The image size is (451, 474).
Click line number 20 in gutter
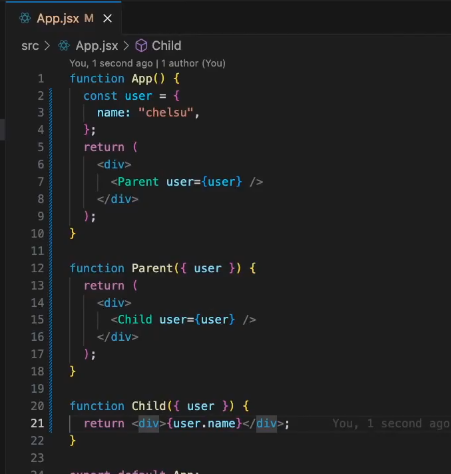pyautogui.click(x=37, y=406)
